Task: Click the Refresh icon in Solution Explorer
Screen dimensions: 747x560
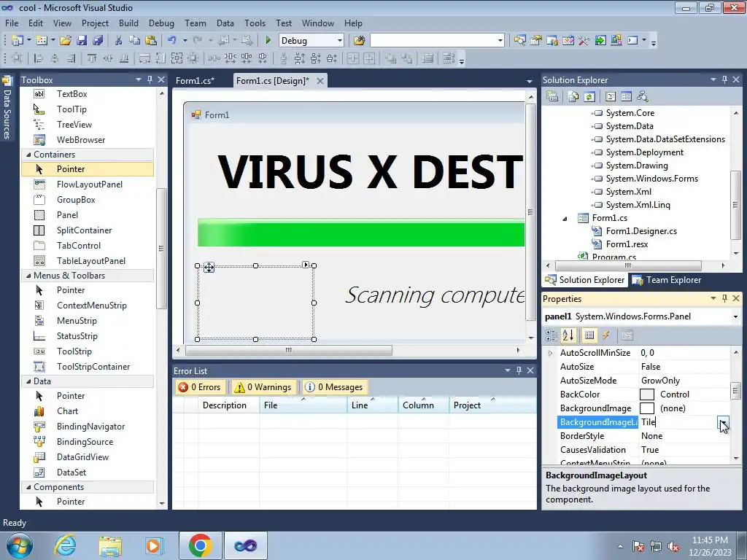Action: coord(589,97)
